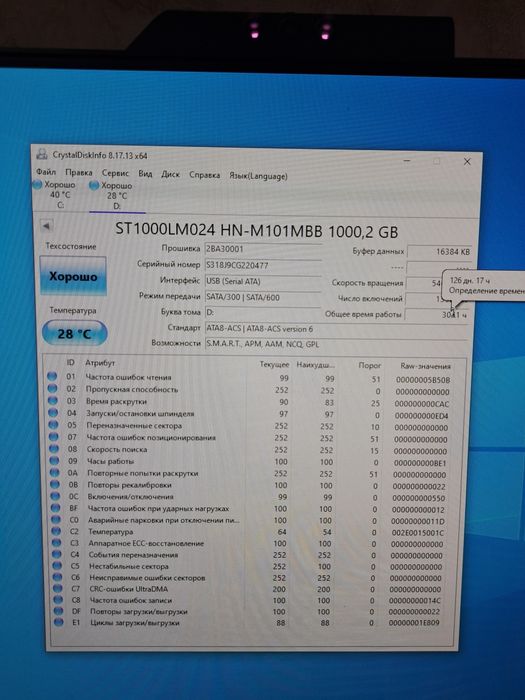Click status icon for События переназначения
Screen dimensions: 525x700
coord(57,554)
